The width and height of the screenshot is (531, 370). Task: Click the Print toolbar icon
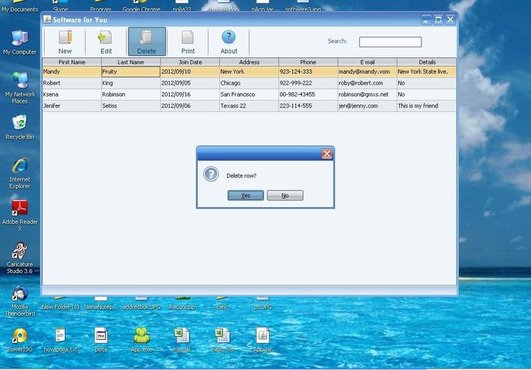[x=188, y=37]
